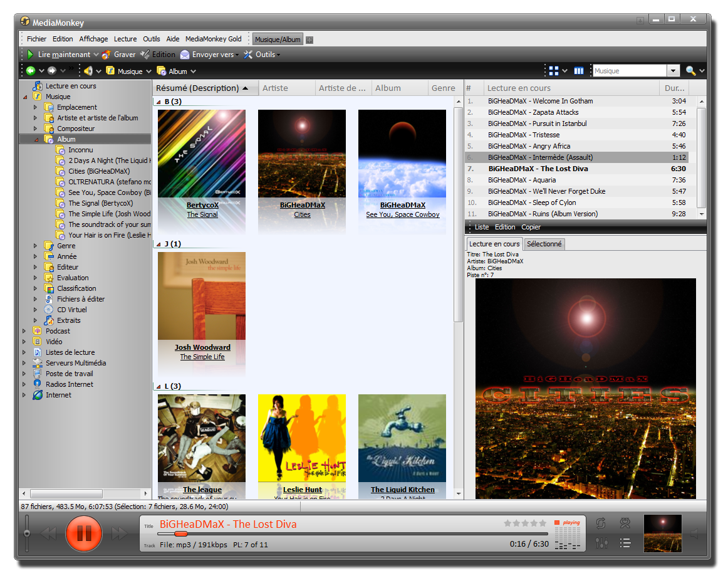Screen dimensions: 728x578
Task: Pause playback with the red pause button
Action: 83,533
